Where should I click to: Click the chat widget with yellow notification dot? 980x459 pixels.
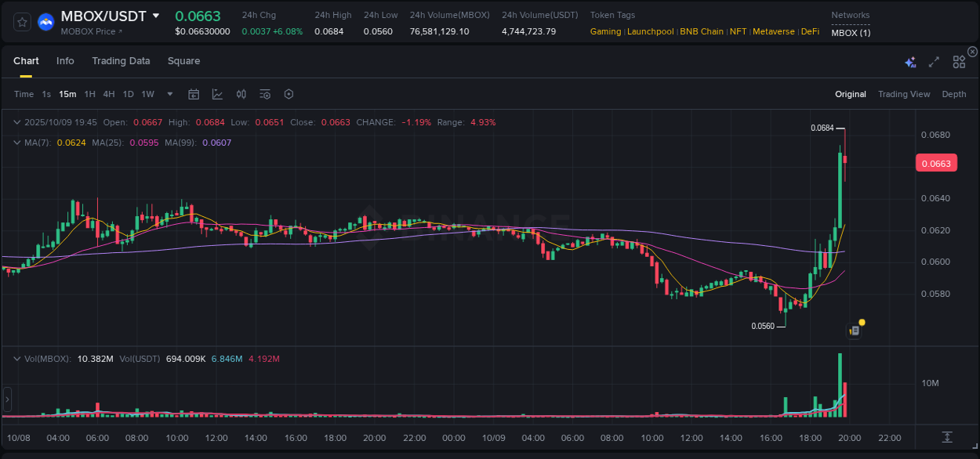(x=855, y=330)
